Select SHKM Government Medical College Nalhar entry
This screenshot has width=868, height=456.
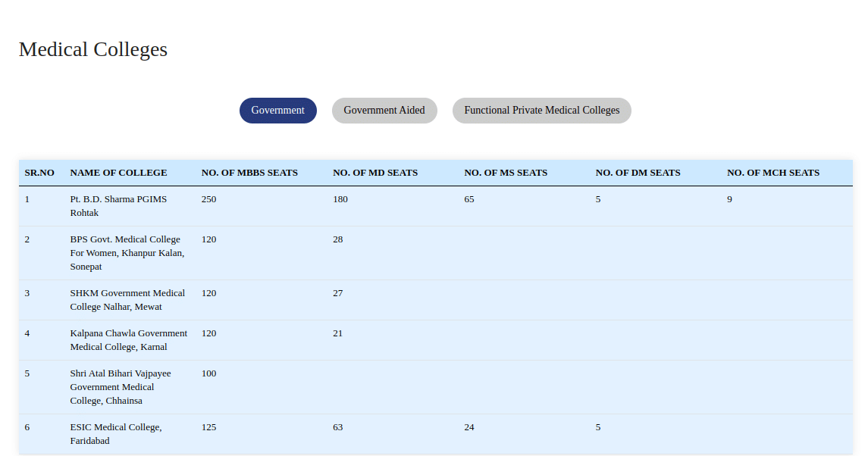click(x=127, y=300)
